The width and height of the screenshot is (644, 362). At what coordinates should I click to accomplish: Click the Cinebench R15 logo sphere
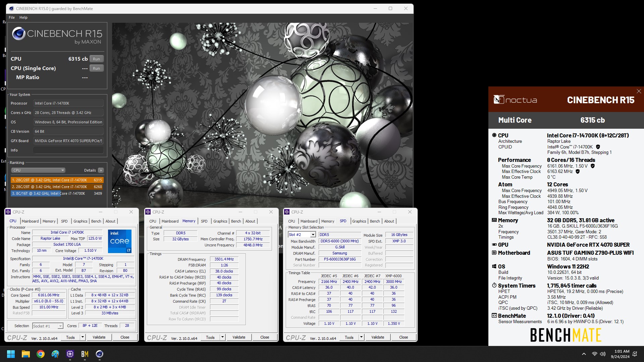pyautogui.click(x=19, y=34)
